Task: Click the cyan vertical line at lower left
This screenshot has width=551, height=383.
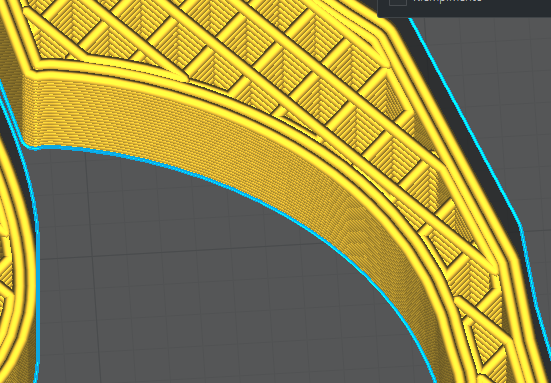Action: point(37,299)
